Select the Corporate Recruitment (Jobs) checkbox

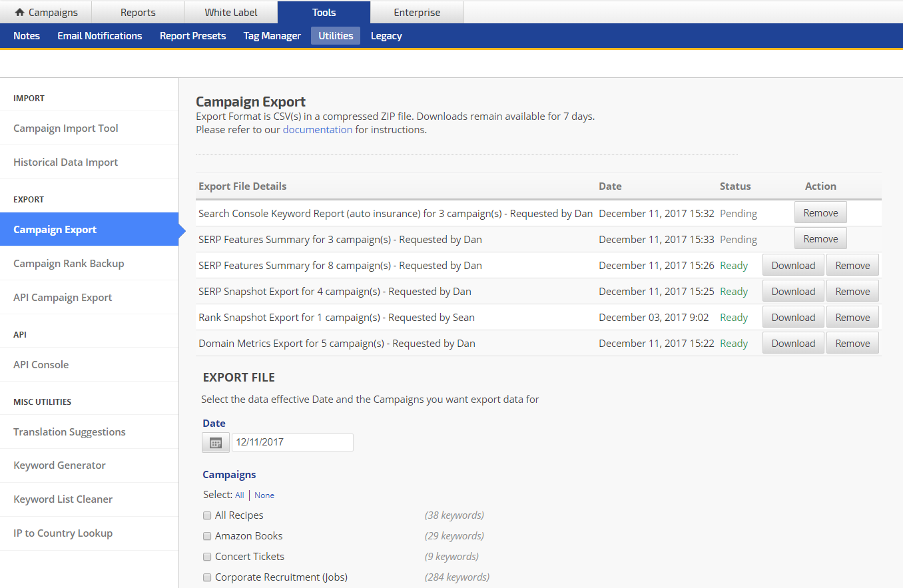pos(207,578)
